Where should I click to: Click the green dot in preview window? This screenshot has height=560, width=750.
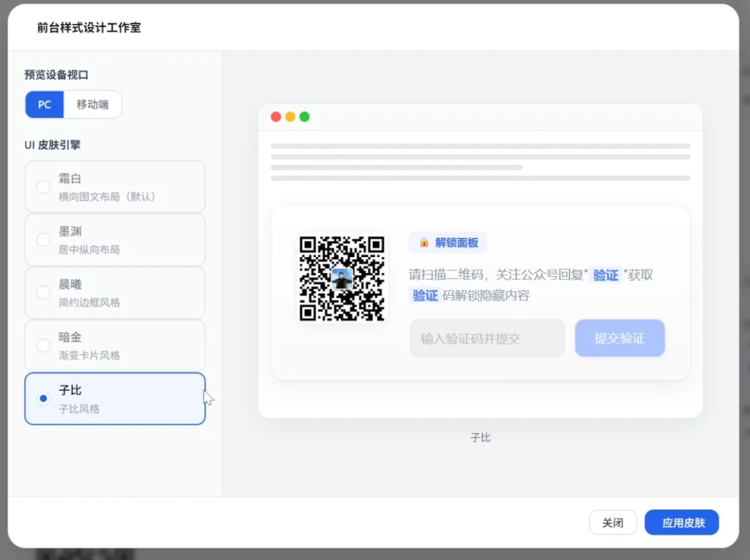tap(304, 116)
